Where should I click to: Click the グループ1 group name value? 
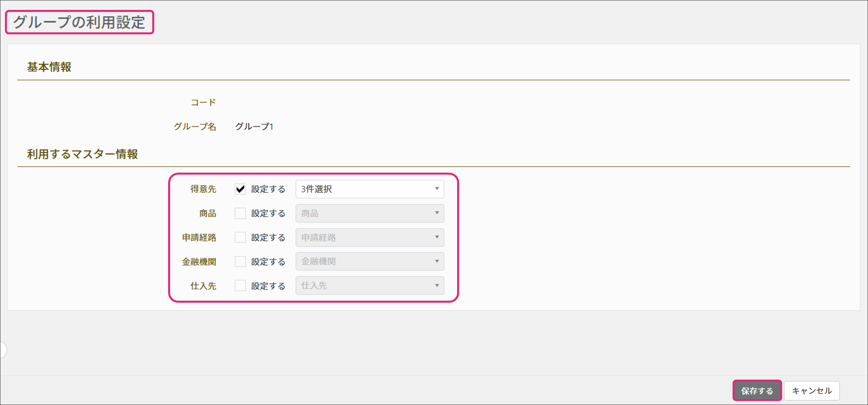click(x=254, y=127)
